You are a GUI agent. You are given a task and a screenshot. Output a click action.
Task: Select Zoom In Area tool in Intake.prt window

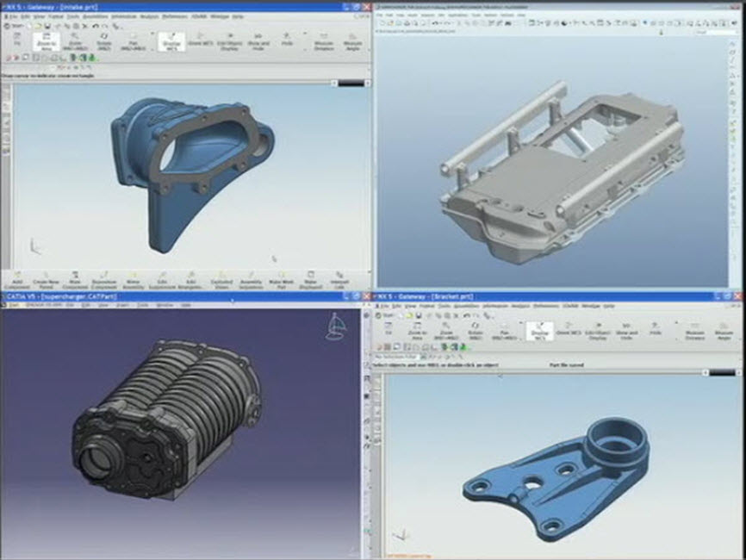47,41
